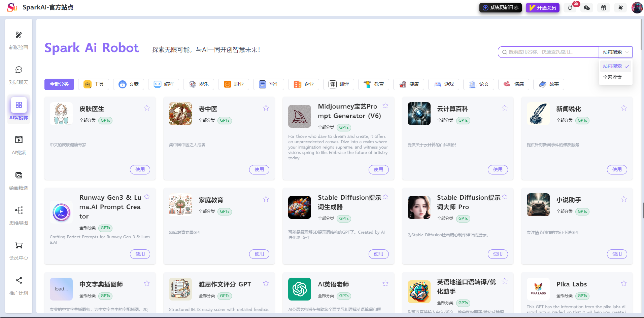This screenshot has height=318, width=644.
Task: Filter by 编程 category
Action: click(x=164, y=84)
